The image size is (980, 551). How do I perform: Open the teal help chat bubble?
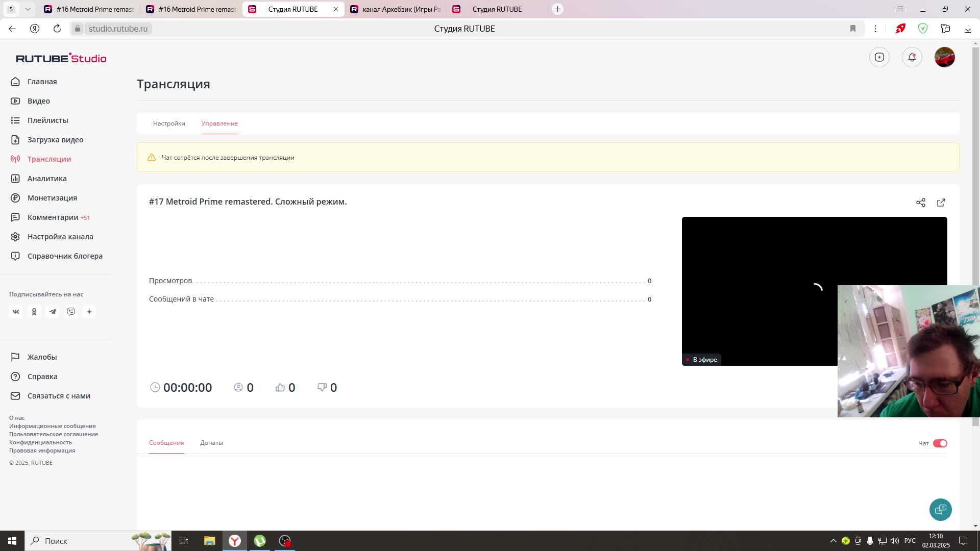(940, 509)
